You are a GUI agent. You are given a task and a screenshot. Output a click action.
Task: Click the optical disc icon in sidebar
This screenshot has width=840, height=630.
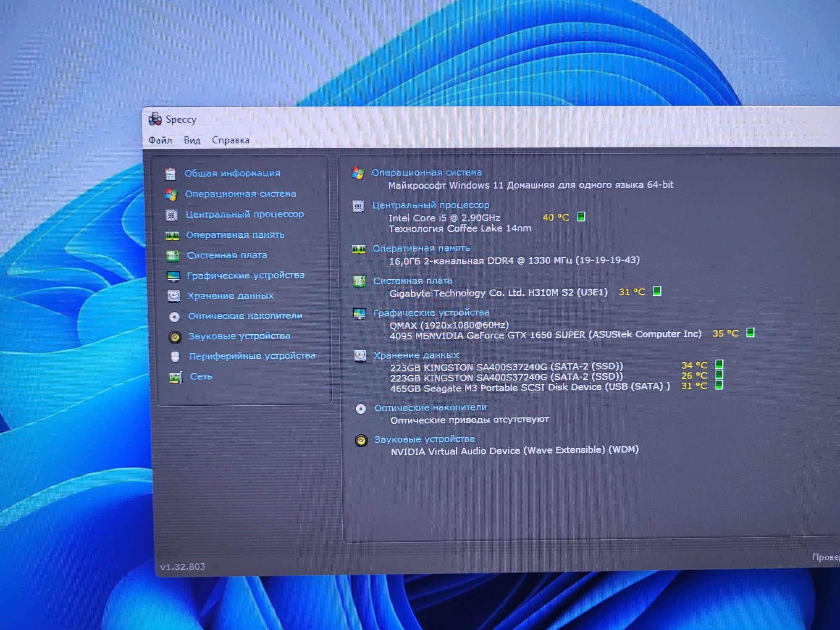pos(174,317)
